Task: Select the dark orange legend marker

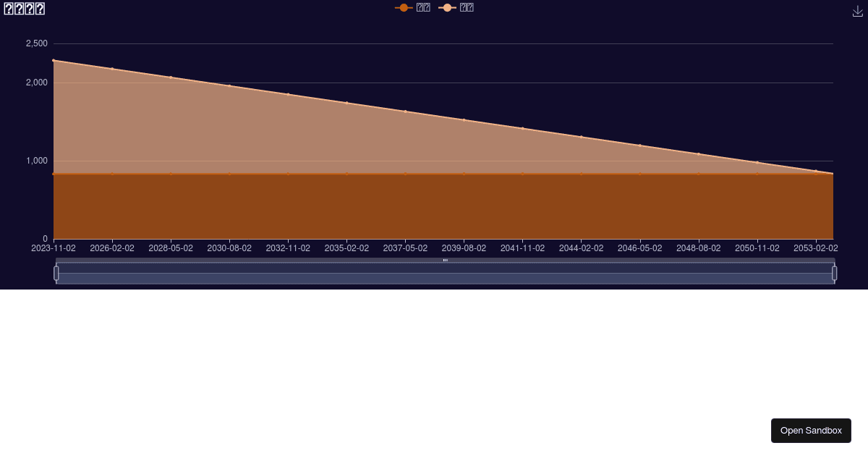Action: pyautogui.click(x=404, y=7)
